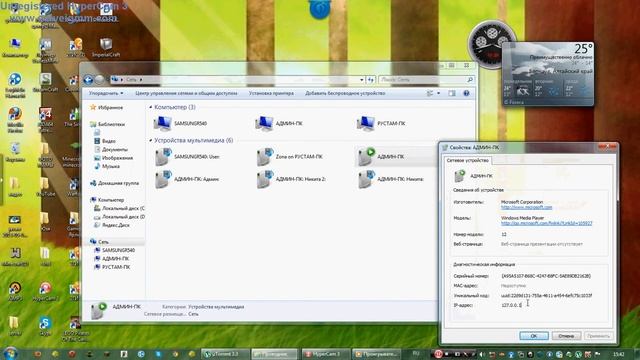Open the YouTube folder on desktop
Viewport: 640px width, 360px height.
point(45,187)
